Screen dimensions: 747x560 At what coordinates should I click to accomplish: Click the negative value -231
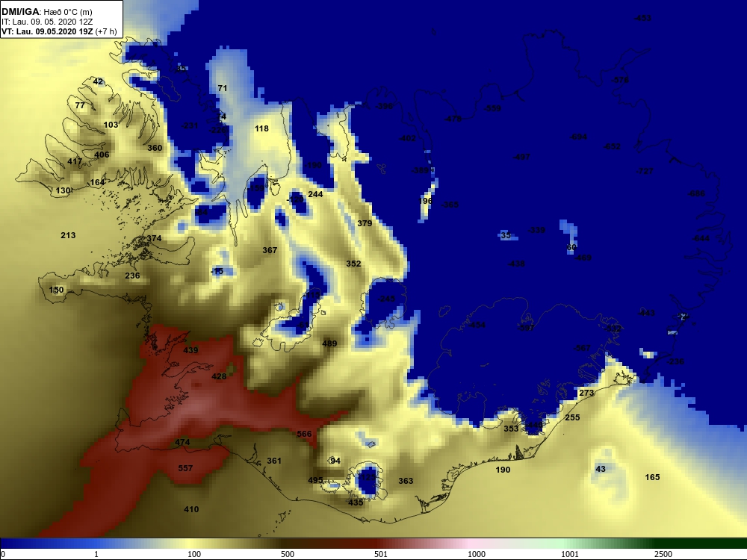(190, 125)
